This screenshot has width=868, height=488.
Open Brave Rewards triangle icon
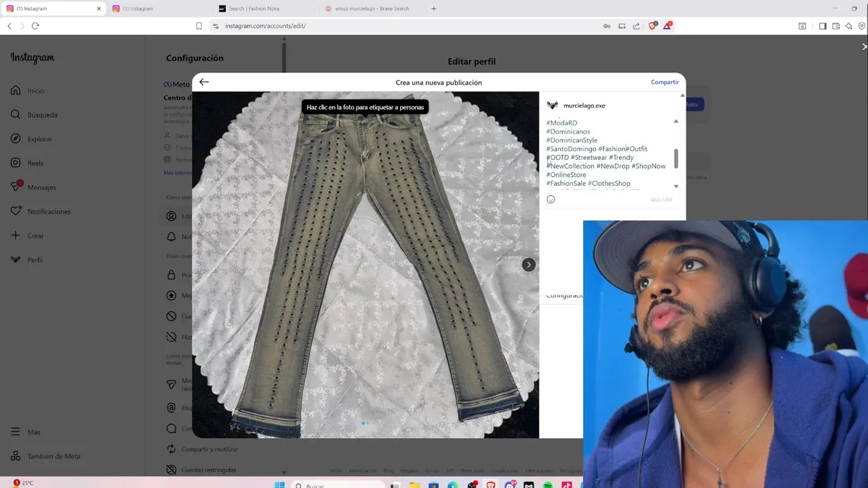[669, 26]
